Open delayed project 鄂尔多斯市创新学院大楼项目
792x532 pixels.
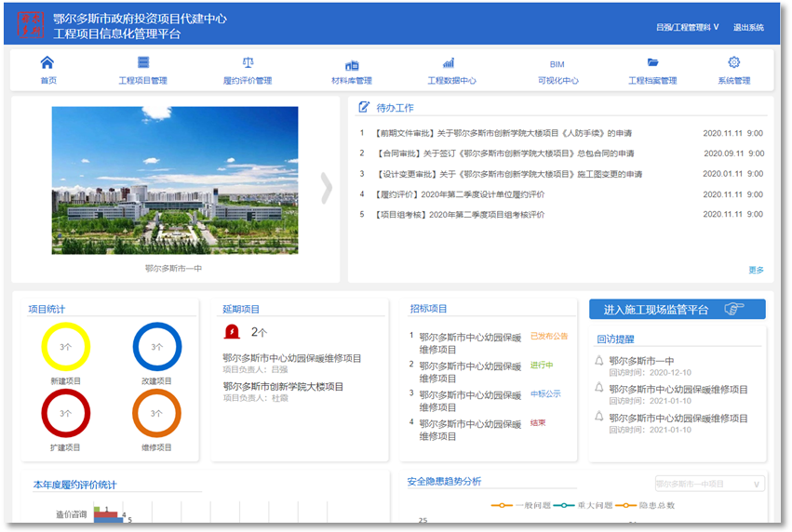pos(283,386)
